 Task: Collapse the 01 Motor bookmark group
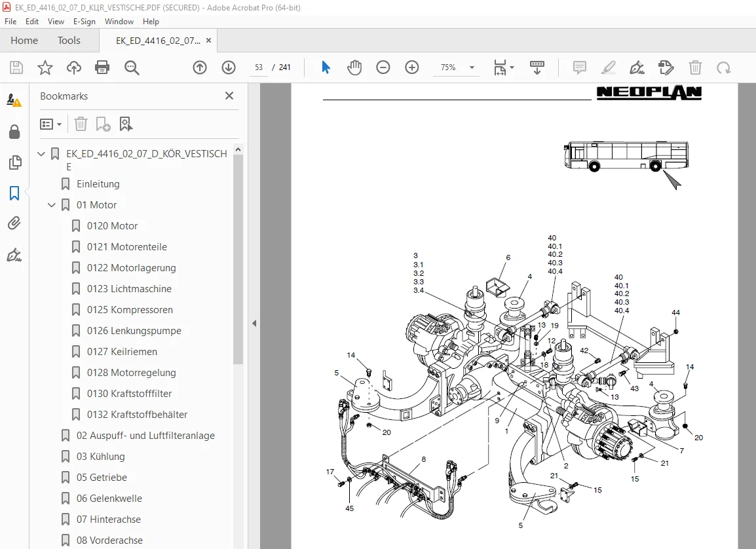[x=52, y=205]
